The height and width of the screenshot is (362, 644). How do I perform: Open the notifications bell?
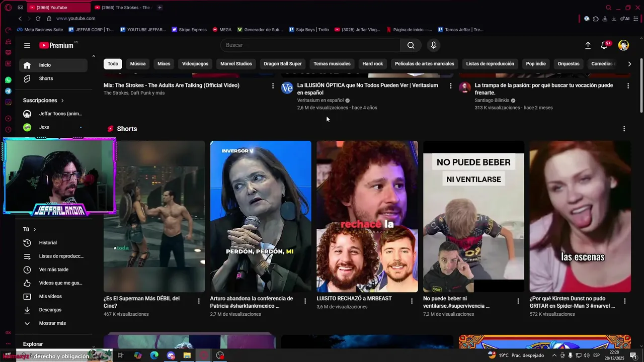(x=605, y=45)
